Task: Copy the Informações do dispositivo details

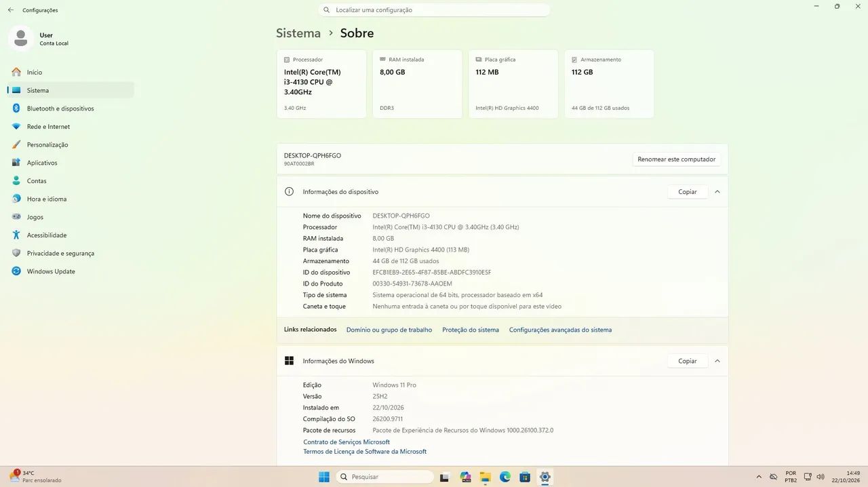Action: 688,192
